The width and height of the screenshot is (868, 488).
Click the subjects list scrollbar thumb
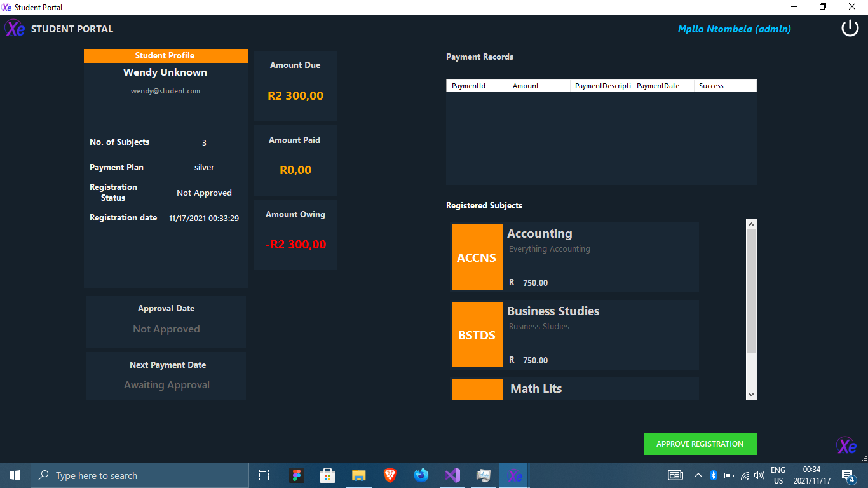click(752, 292)
